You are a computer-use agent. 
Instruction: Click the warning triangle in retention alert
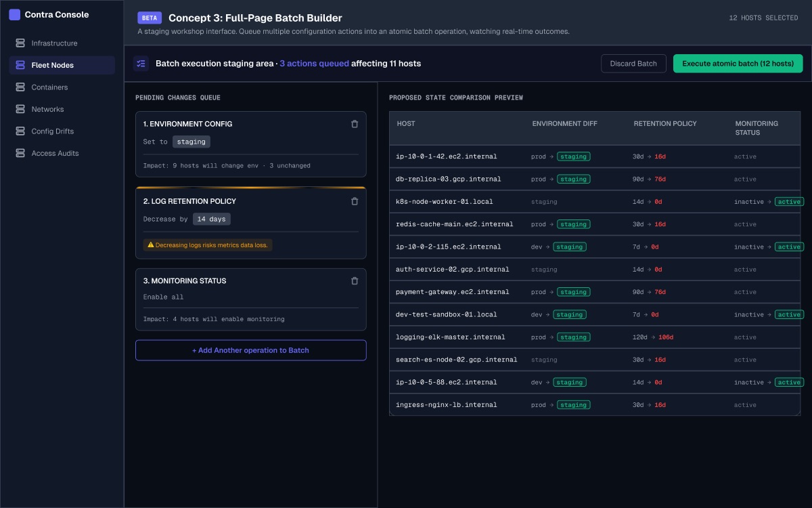coord(150,245)
